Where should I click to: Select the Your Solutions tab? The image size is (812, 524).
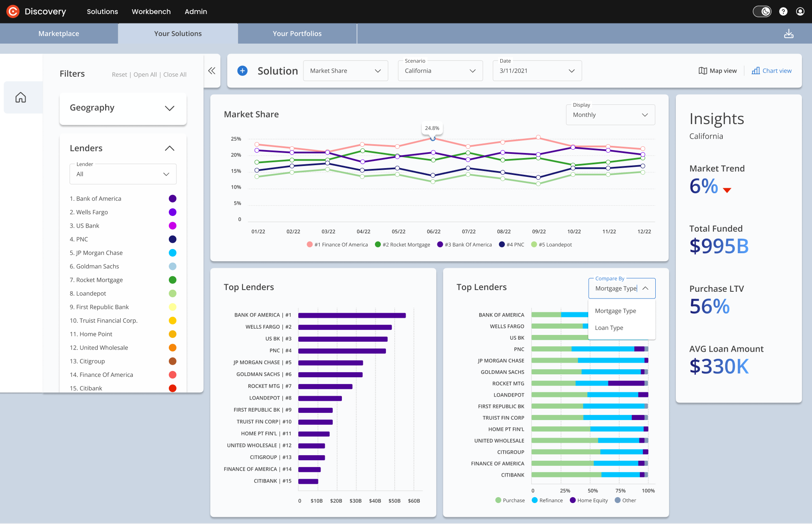[178, 34]
